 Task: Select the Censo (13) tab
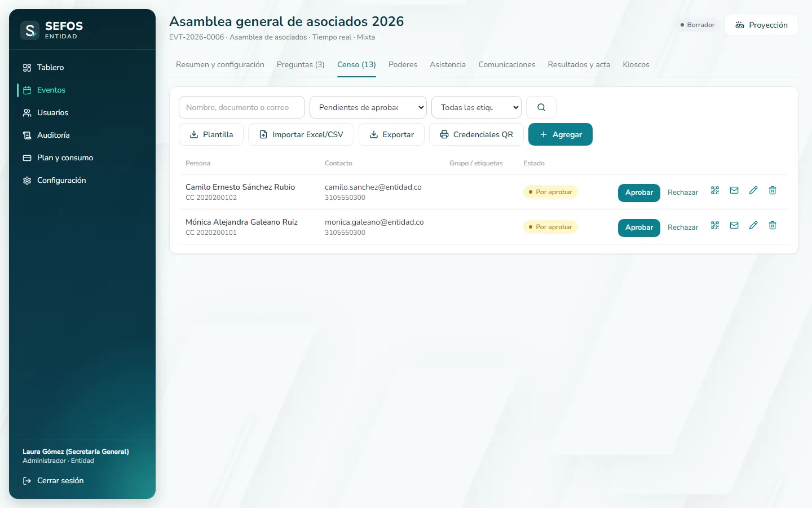(356, 65)
